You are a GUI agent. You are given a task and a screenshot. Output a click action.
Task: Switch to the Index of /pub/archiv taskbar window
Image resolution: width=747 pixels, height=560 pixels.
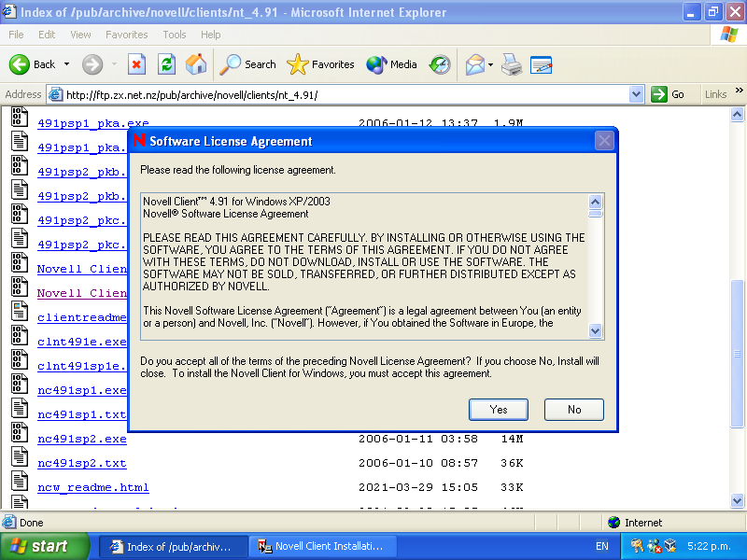tap(174, 547)
